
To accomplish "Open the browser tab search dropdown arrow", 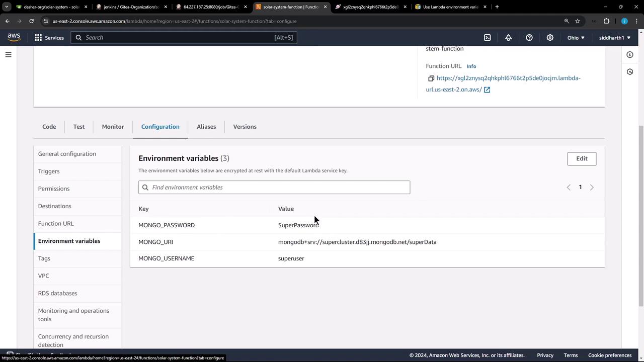I will pyautogui.click(x=6, y=7).
